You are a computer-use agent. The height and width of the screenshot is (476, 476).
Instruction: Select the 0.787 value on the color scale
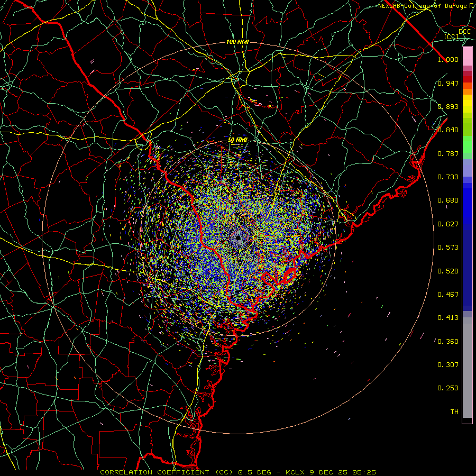coord(448,153)
